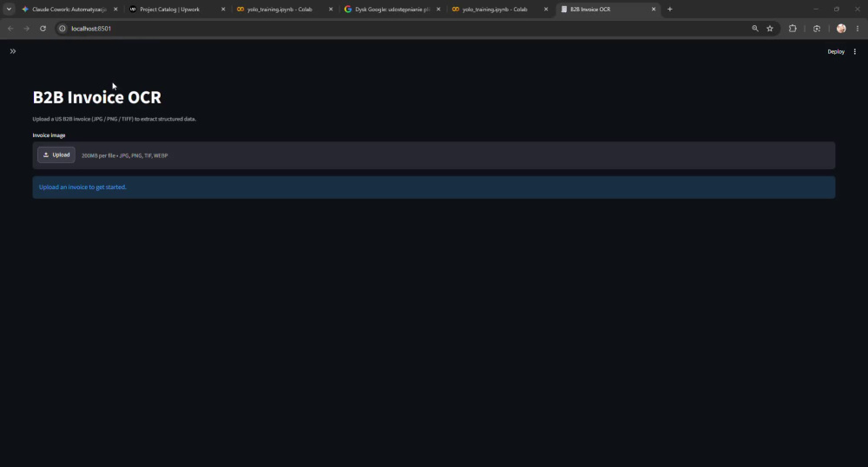
Task: Open the zoom magnifier icon in address bar
Action: 755,29
